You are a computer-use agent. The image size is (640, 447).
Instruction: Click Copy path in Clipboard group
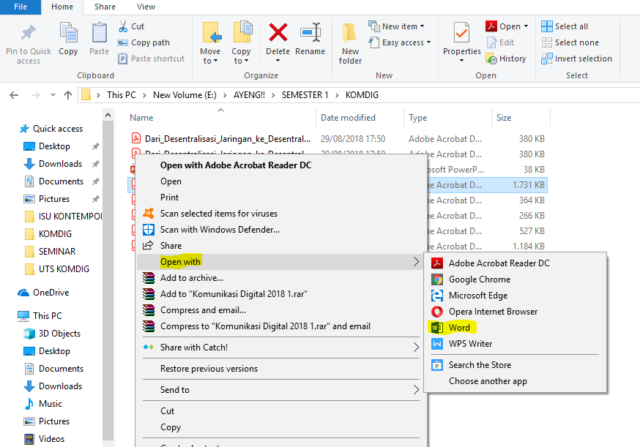pyautogui.click(x=144, y=42)
